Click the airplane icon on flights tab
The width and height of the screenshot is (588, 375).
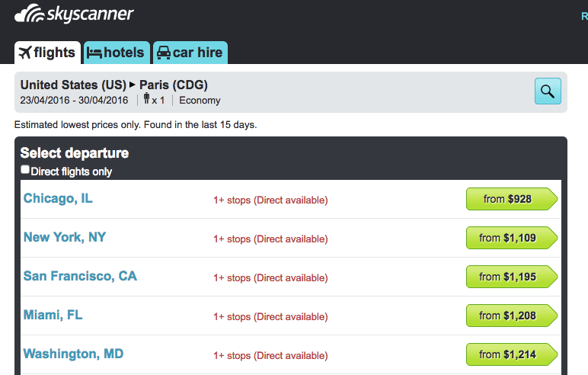coord(25,53)
